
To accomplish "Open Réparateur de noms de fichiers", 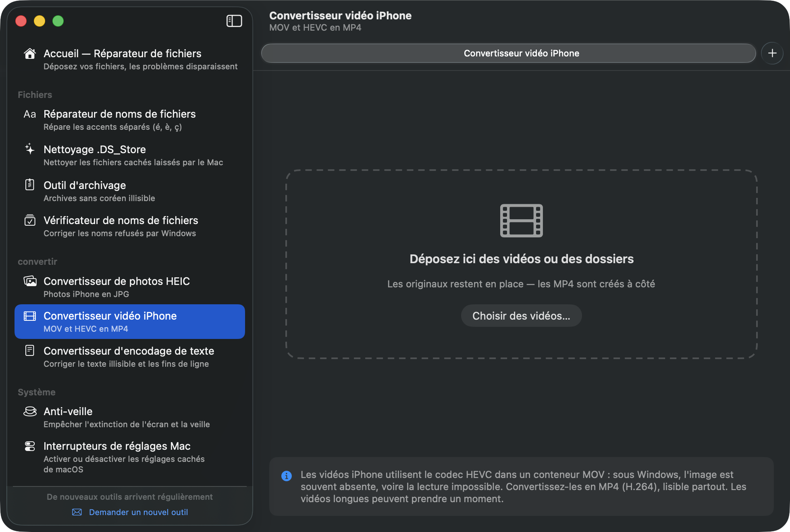I will pos(130,120).
